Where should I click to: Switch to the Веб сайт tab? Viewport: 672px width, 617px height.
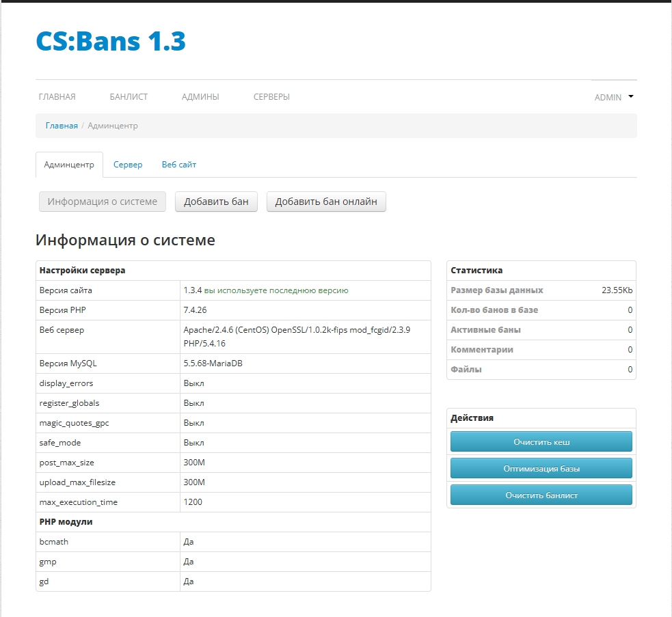179,165
